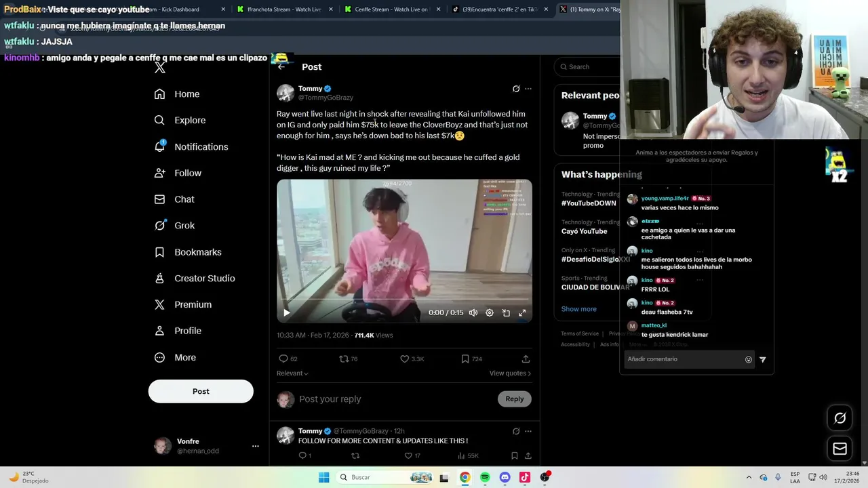868x488 pixels.
Task: Click the Grok icon on Tommy's 12h reply
Action: click(x=516, y=431)
